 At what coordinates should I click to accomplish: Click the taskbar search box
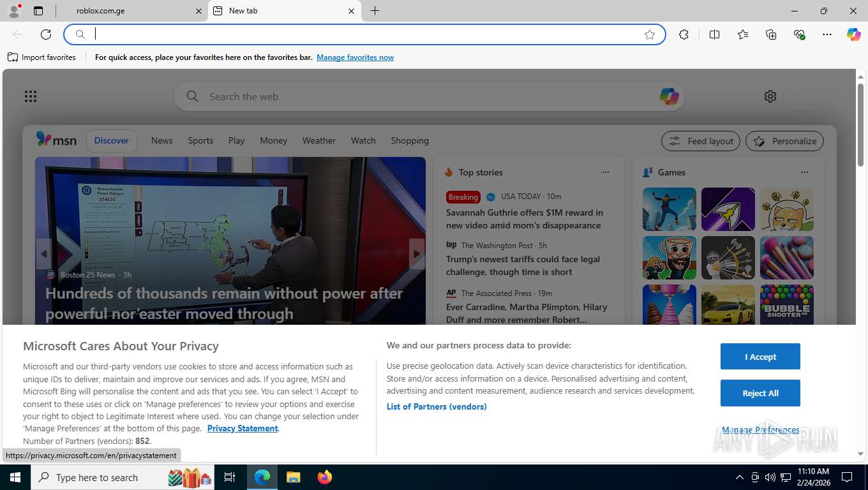123,477
